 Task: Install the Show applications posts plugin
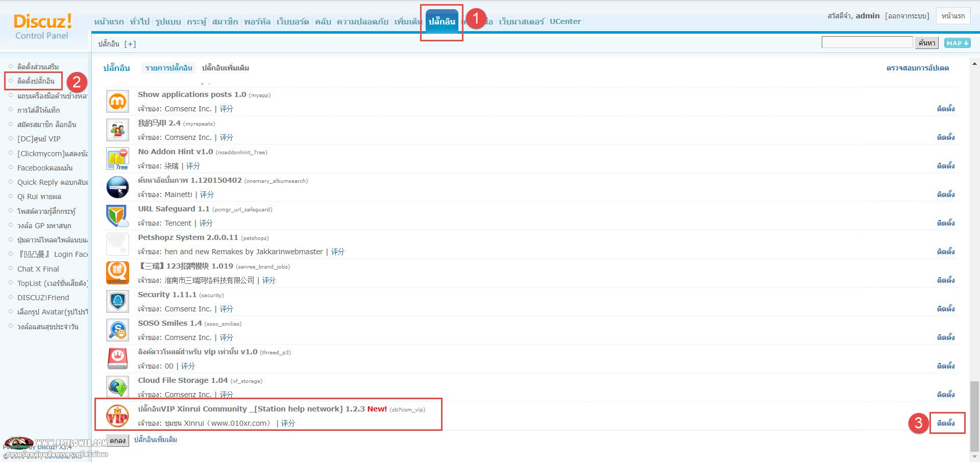click(945, 109)
